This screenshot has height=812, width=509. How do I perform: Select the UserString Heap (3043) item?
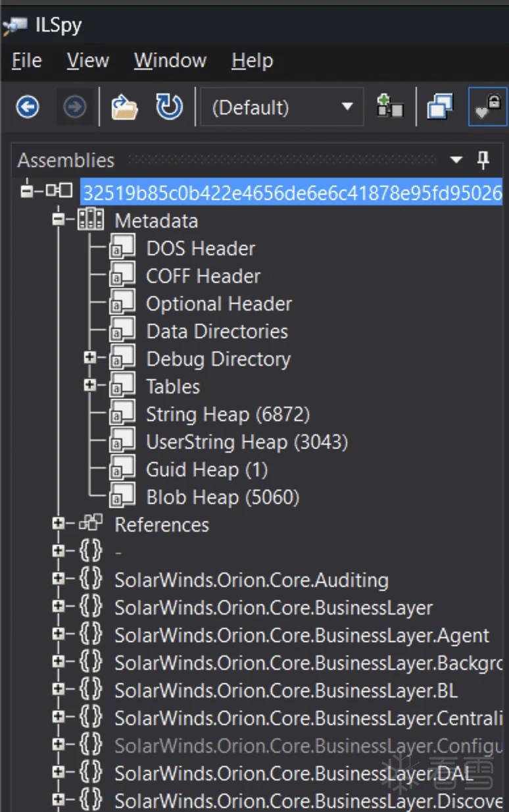pos(247,442)
